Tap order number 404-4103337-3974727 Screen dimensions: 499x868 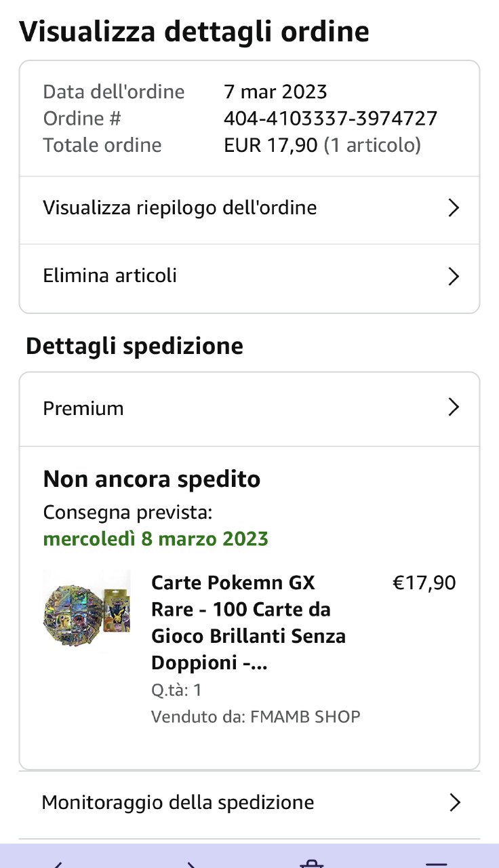(x=330, y=119)
